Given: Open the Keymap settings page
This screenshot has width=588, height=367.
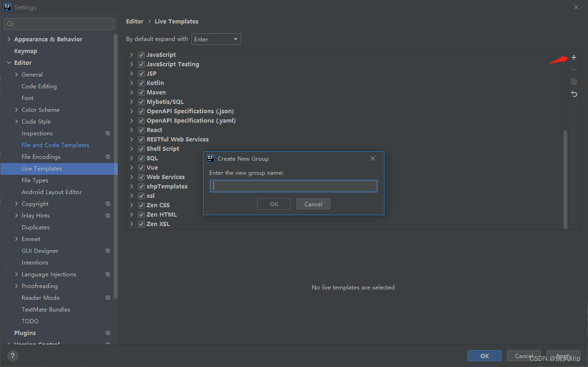Looking at the screenshot, I should coord(25,51).
